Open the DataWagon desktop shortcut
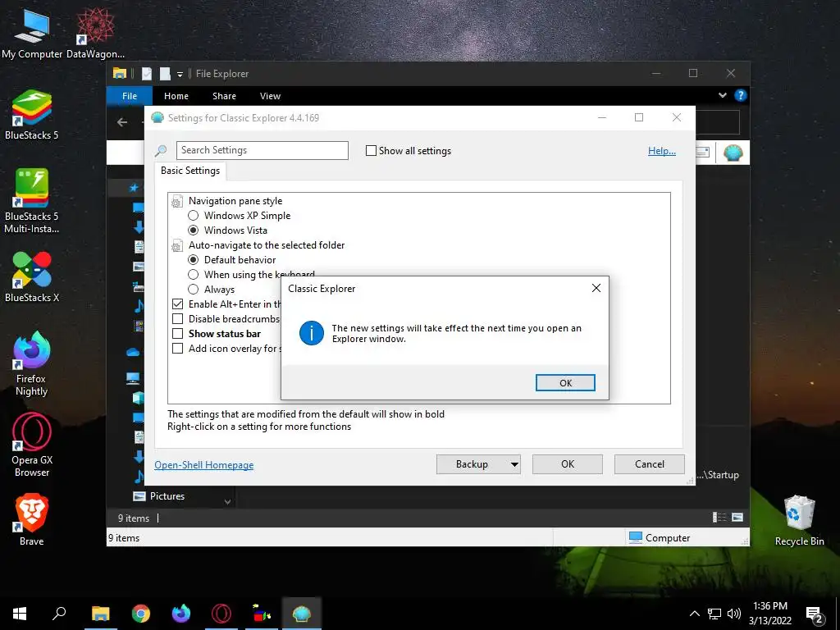Image resolution: width=840 pixels, height=630 pixels. pos(95,34)
